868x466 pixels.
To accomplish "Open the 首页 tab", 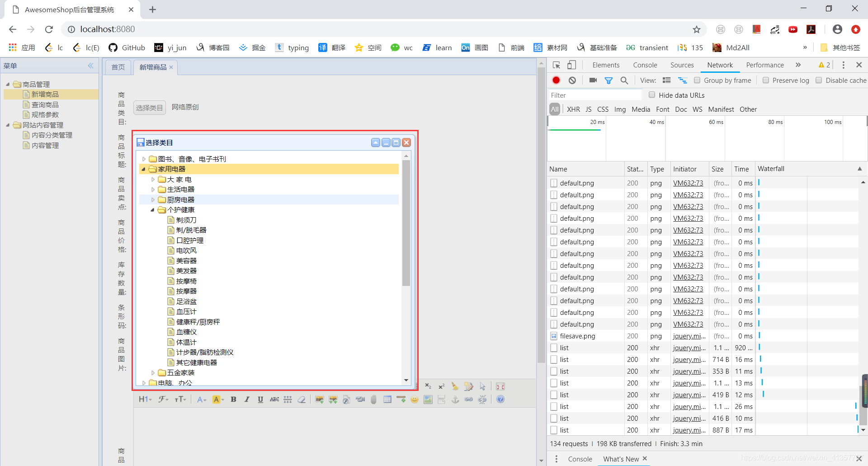I will click(x=118, y=67).
